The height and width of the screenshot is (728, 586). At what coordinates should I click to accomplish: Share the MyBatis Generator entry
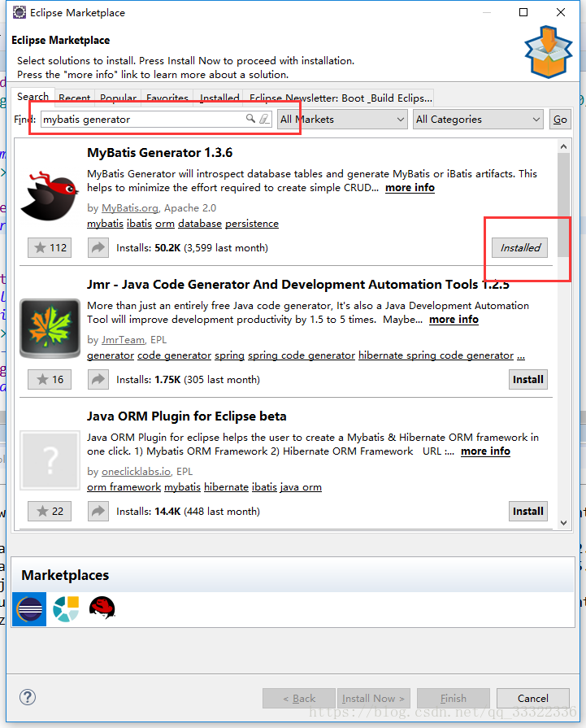point(98,247)
